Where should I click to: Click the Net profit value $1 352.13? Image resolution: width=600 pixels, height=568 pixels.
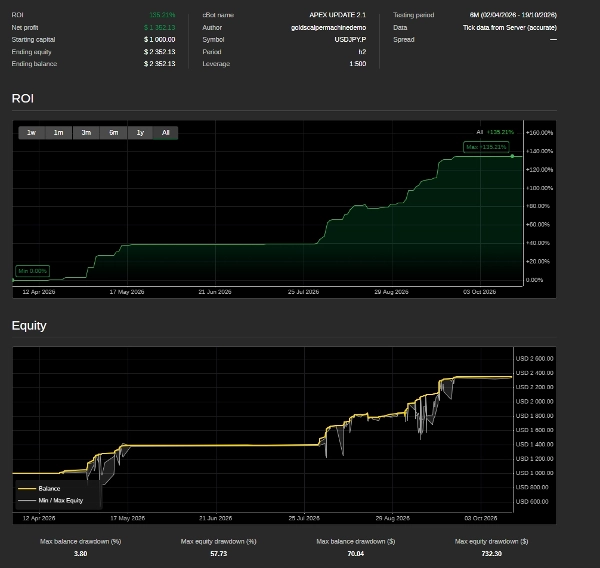coord(160,28)
